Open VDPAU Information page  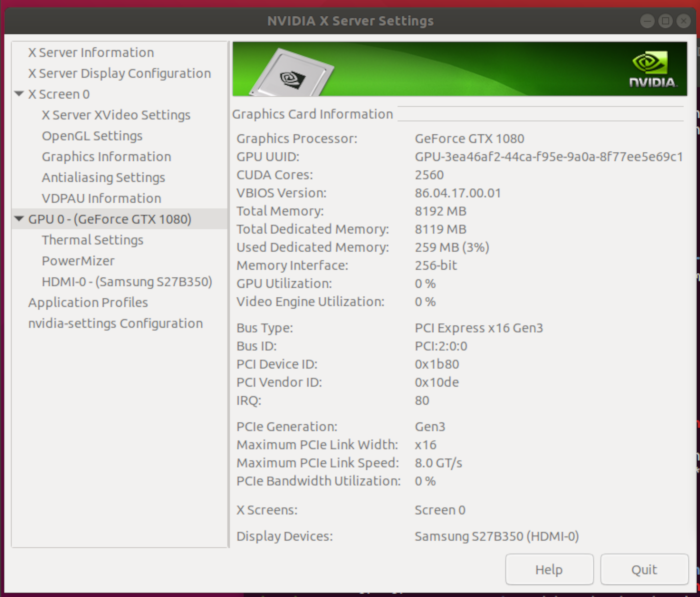(x=101, y=198)
